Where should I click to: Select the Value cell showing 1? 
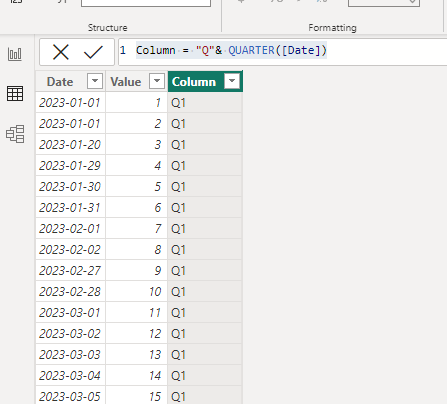click(x=136, y=103)
